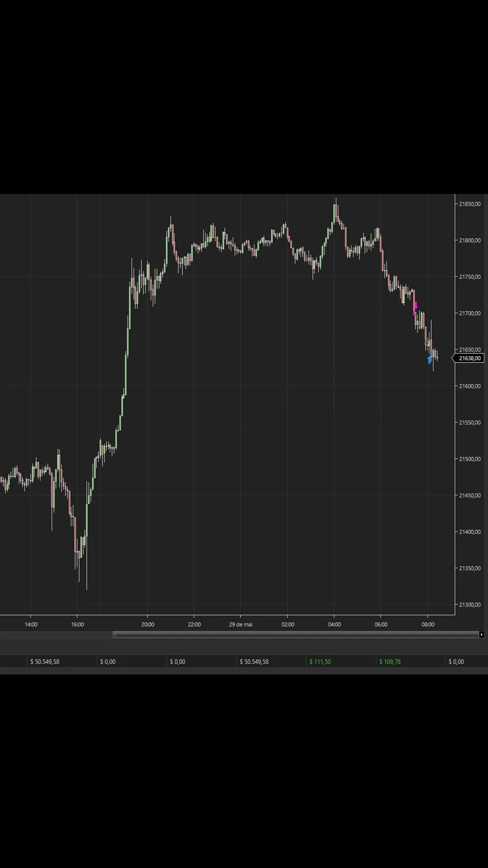Click the 08:00 time axis label

(428, 624)
